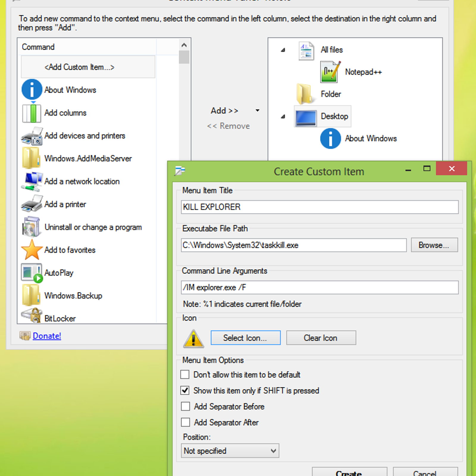This screenshot has height=476, width=476.
Task: Click the Windows.Backup folder icon
Action: coord(31,295)
